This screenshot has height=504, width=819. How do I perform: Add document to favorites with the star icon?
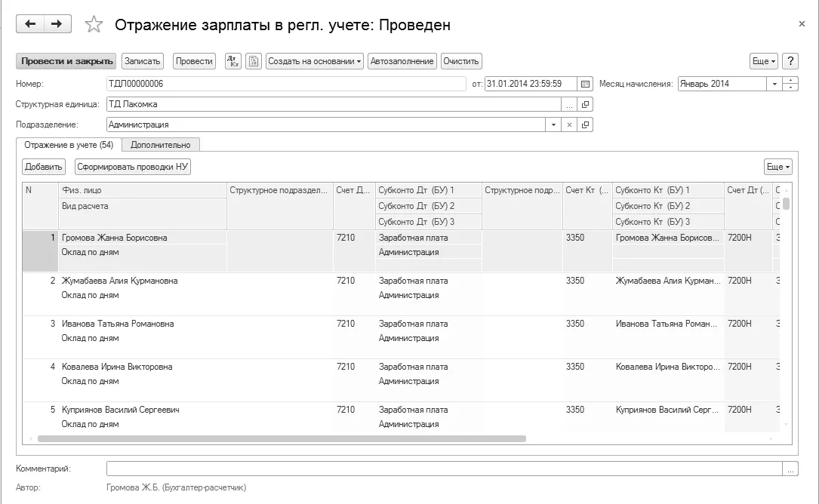(x=94, y=25)
